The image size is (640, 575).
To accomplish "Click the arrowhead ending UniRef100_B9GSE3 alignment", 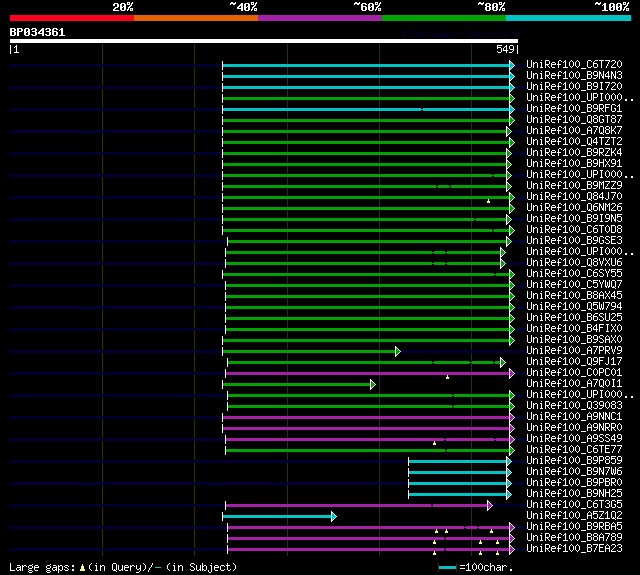I will tap(509, 242).
